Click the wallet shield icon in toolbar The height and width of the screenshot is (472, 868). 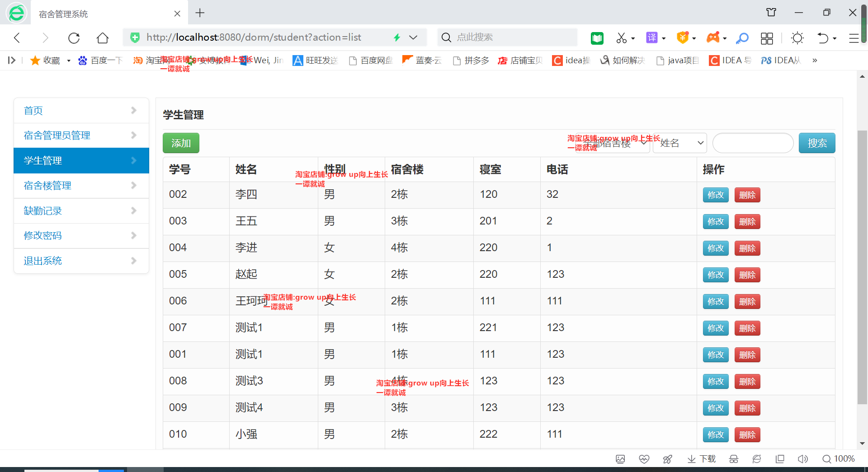point(684,38)
